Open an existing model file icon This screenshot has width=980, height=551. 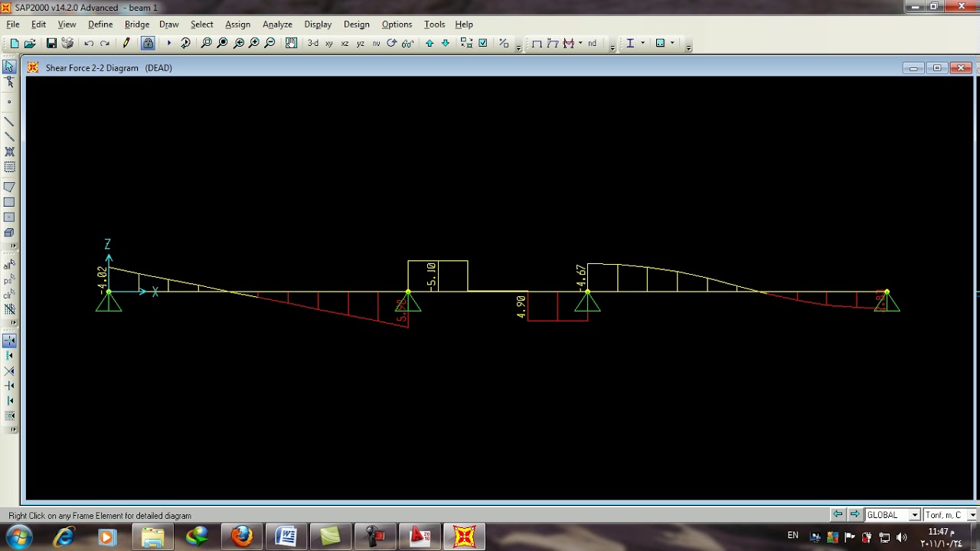(30, 44)
